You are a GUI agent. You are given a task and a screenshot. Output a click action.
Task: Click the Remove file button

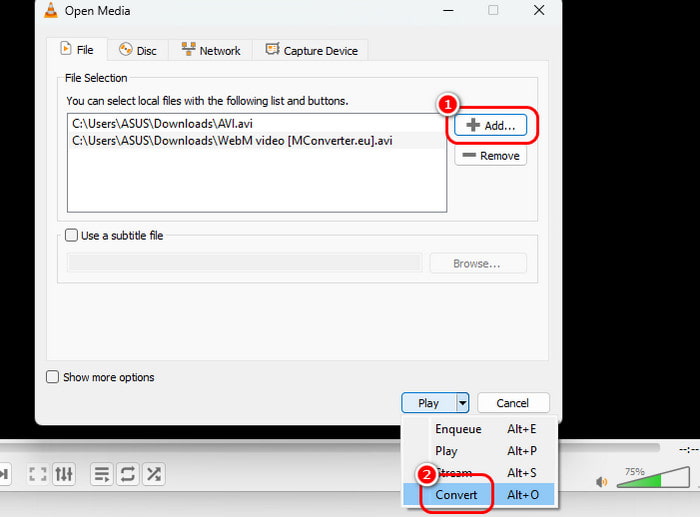tap(491, 156)
